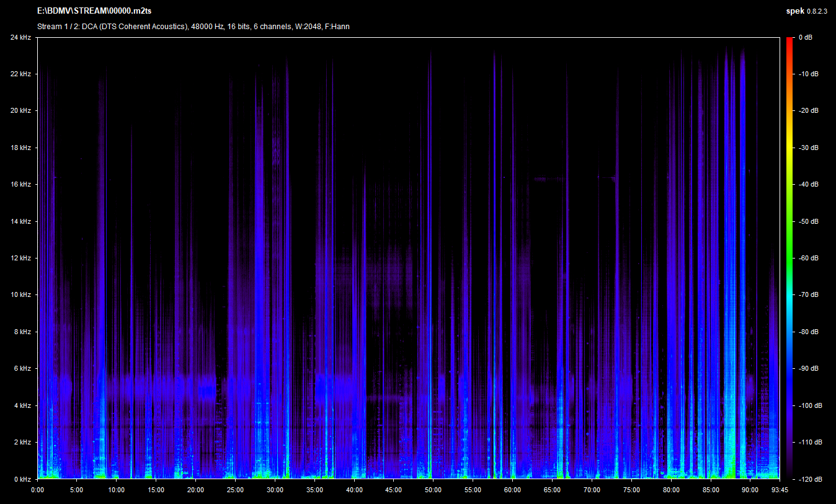Select the 16 kHz frequency axis label
The image size is (836, 504).
[x=20, y=185]
